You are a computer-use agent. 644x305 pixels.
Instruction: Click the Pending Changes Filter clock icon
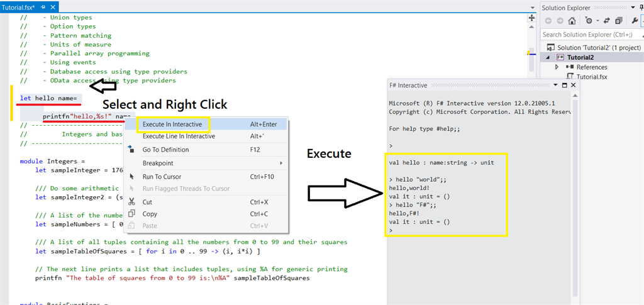[x=589, y=21]
